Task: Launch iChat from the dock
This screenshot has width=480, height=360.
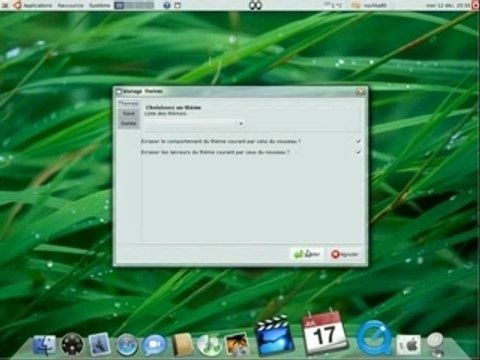Action: coord(154,345)
